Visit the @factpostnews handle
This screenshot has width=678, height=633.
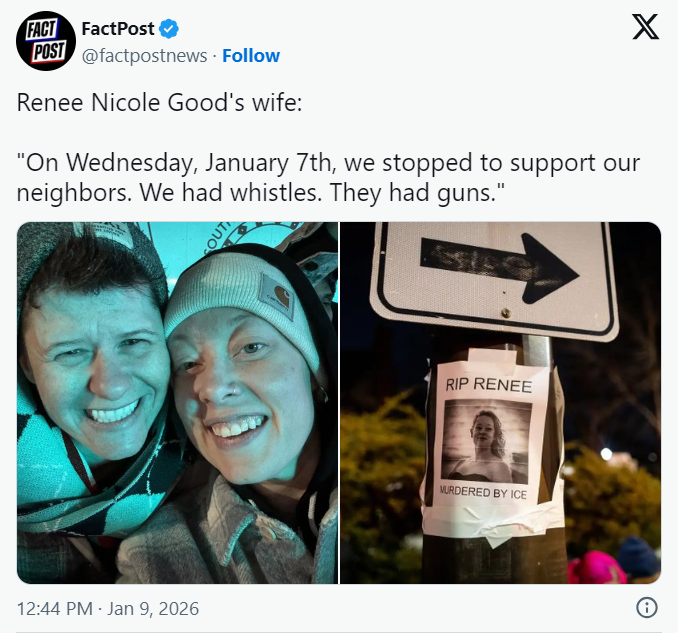tap(144, 56)
